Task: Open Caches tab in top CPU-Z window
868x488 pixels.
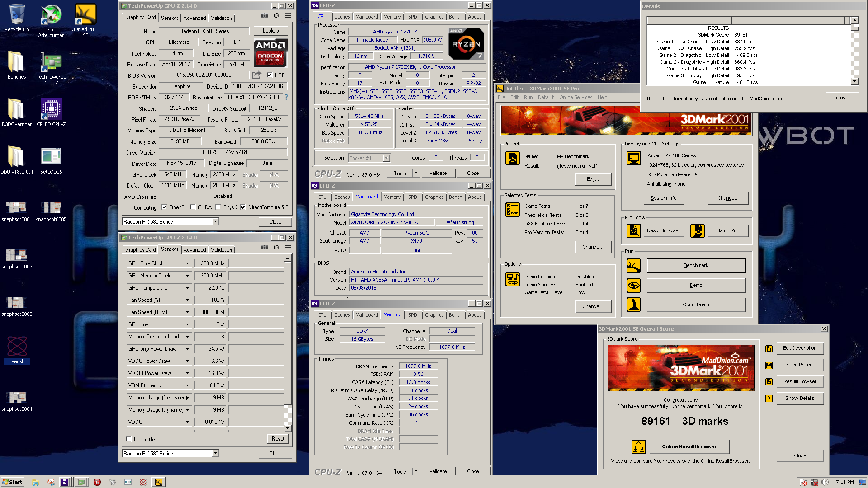Action: [x=342, y=17]
